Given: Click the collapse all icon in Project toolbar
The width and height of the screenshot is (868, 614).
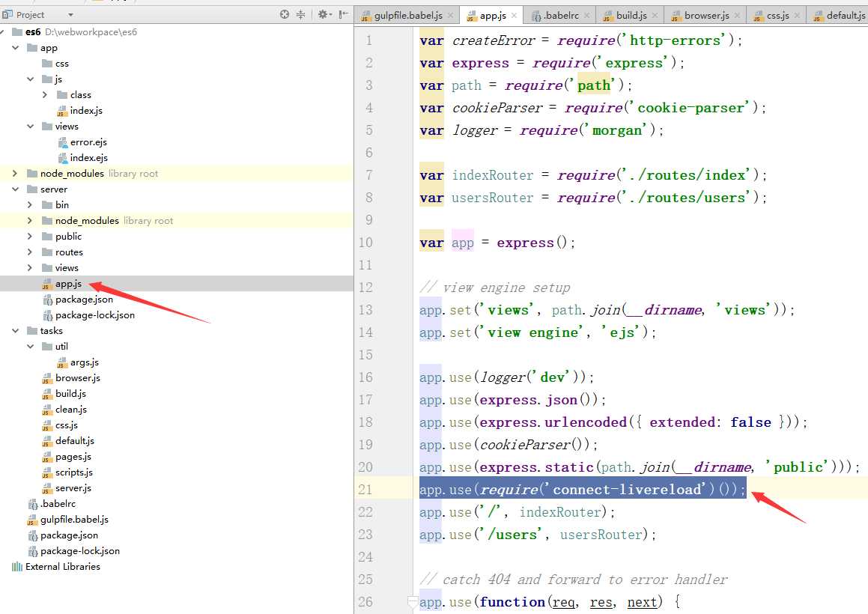Looking at the screenshot, I should click(300, 14).
